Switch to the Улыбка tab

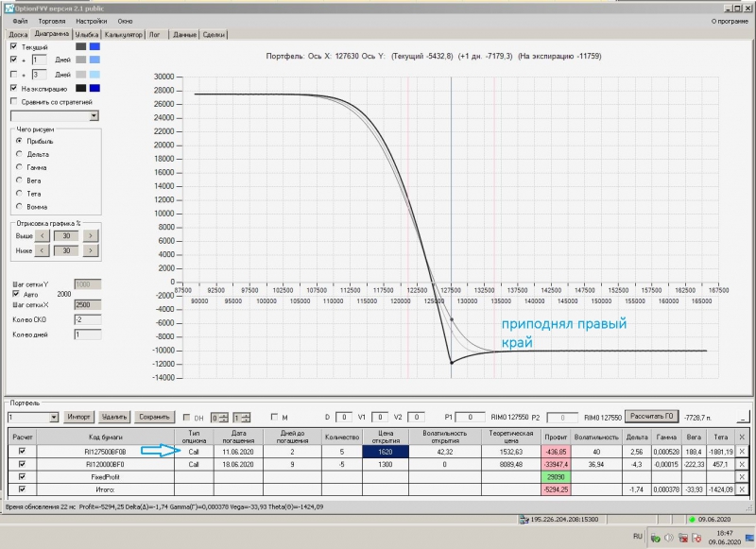[87, 34]
